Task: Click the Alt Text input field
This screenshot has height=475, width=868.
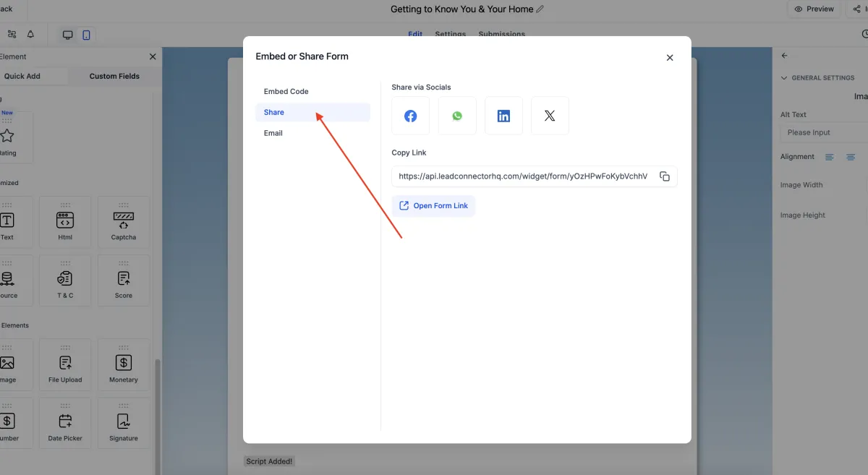Action: [x=824, y=133]
